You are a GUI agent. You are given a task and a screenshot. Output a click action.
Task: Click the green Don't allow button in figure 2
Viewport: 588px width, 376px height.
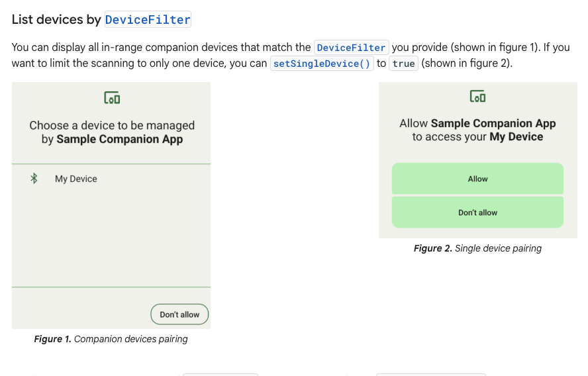tap(477, 212)
